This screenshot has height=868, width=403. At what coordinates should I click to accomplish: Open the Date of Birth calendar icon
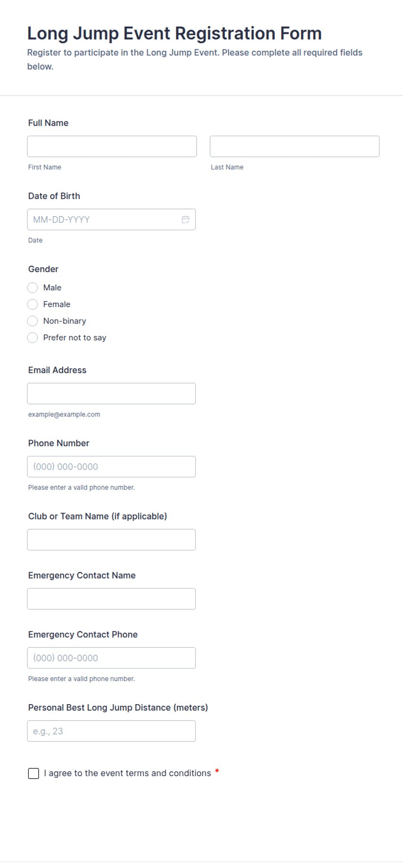[185, 220]
